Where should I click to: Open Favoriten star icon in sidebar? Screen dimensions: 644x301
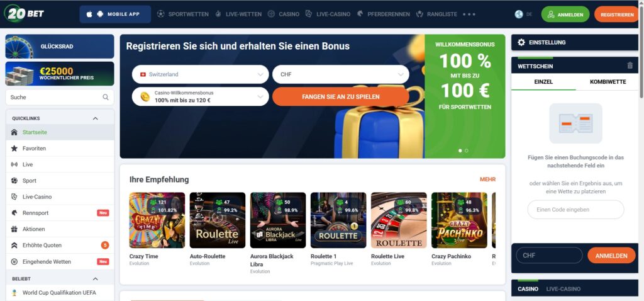point(14,149)
